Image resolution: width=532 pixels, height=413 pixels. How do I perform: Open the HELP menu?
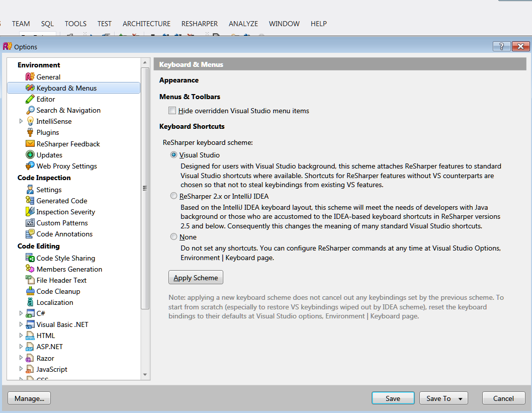(x=319, y=24)
